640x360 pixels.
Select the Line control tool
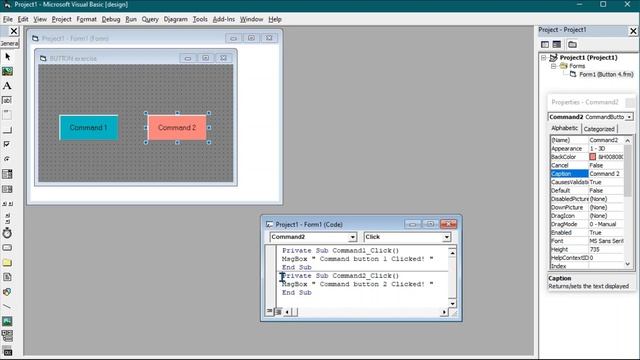(x=7, y=307)
